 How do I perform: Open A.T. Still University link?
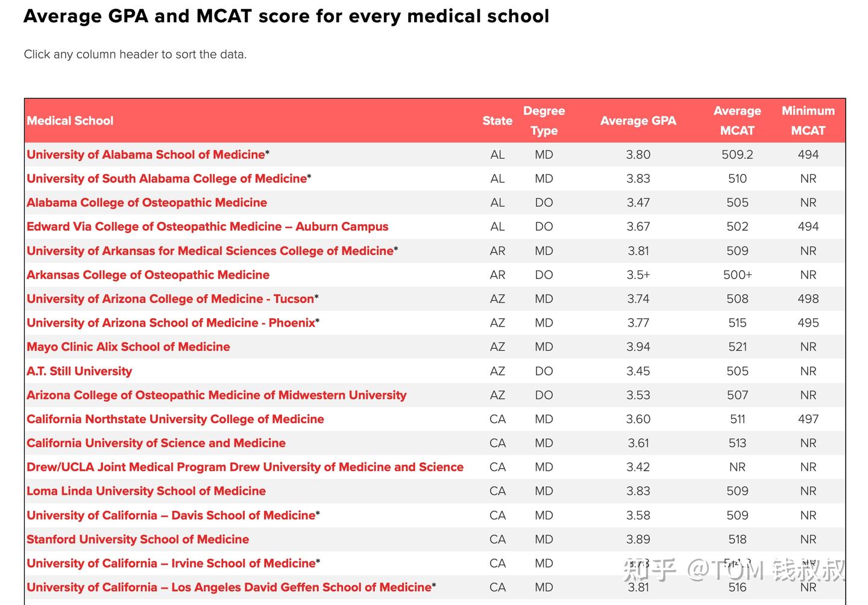click(x=79, y=371)
